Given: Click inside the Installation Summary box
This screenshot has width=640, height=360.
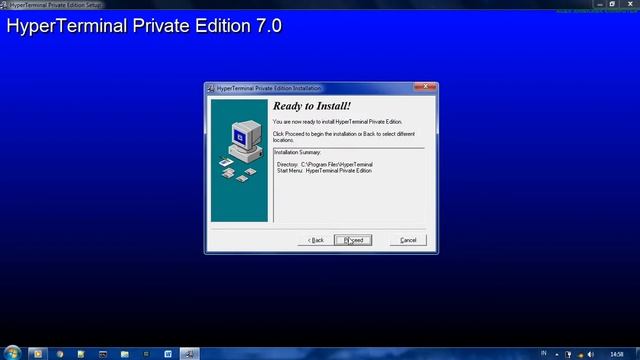Looking at the screenshot, I should 349,185.
